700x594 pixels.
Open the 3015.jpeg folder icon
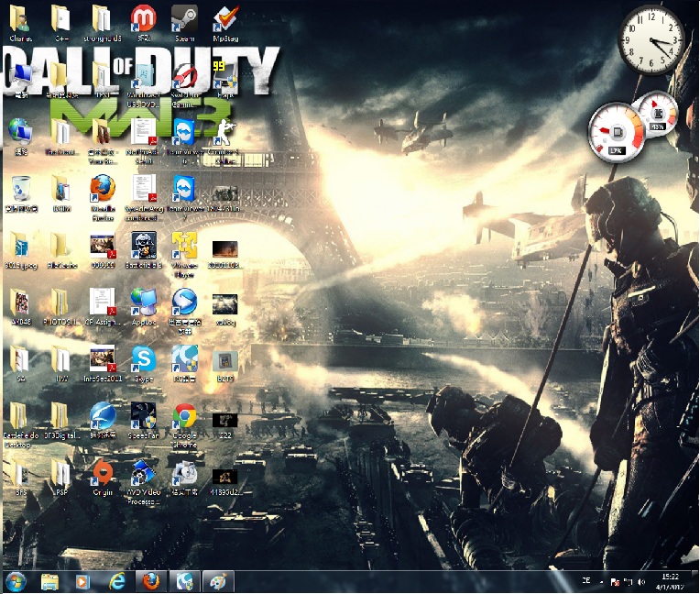[x=20, y=249]
